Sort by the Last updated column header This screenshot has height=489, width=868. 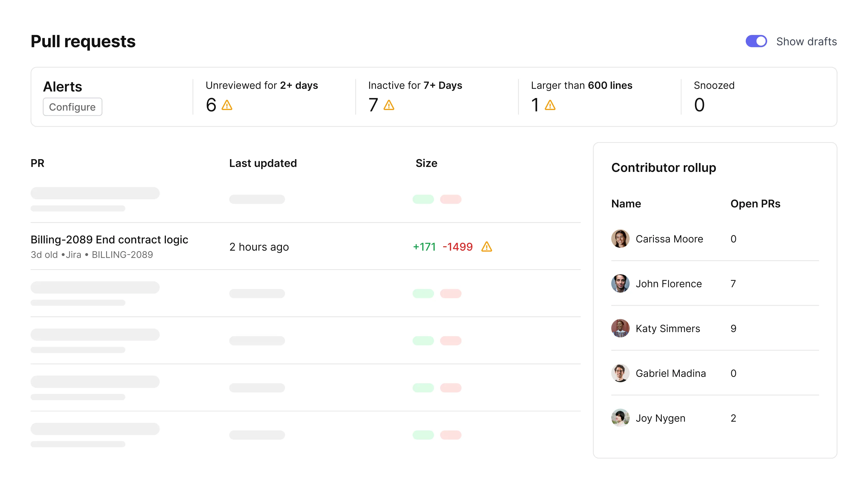pyautogui.click(x=263, y=164)
